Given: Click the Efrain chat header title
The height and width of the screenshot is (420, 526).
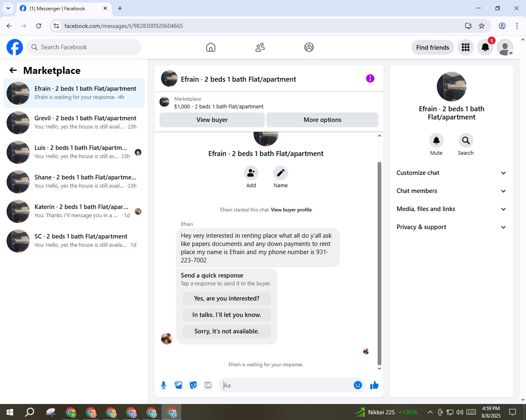Looking at the screenshot, I should (238, 79).
